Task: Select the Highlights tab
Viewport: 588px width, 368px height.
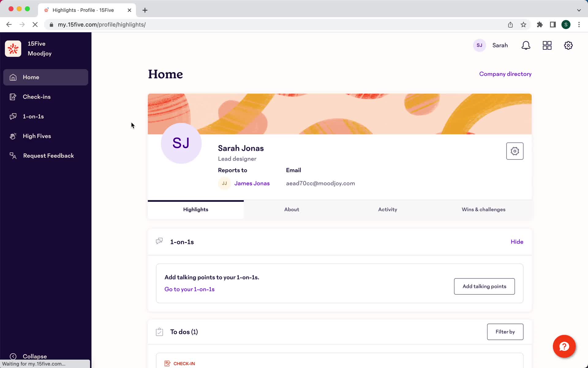Action: [x=196, y=209]
